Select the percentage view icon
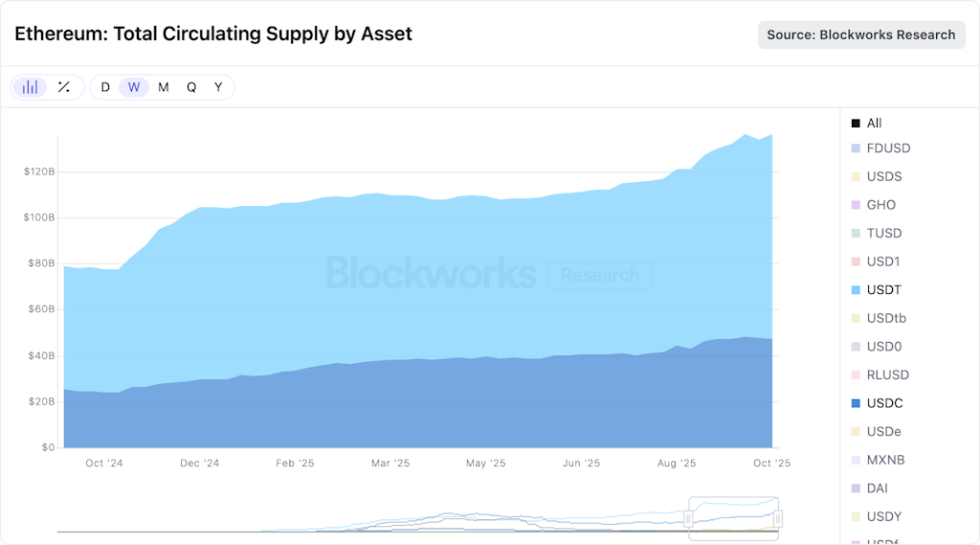 click(x=64, y=87)
